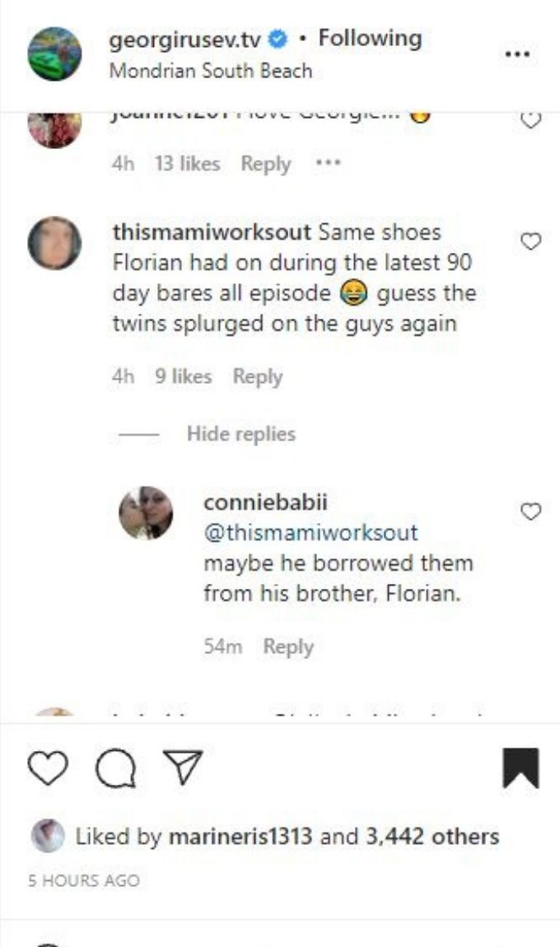
Task: Like thismamiworksout's comment heart
Action: 530,241
